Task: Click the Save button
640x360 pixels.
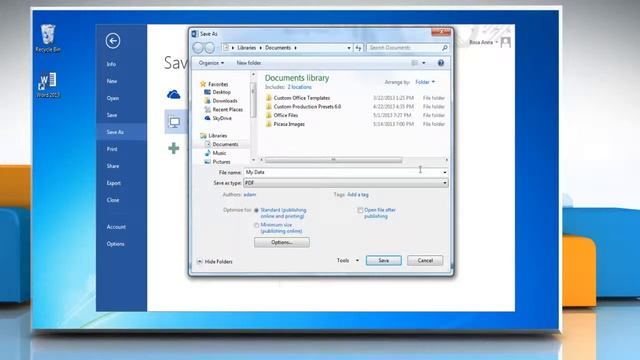Action: 384,260
